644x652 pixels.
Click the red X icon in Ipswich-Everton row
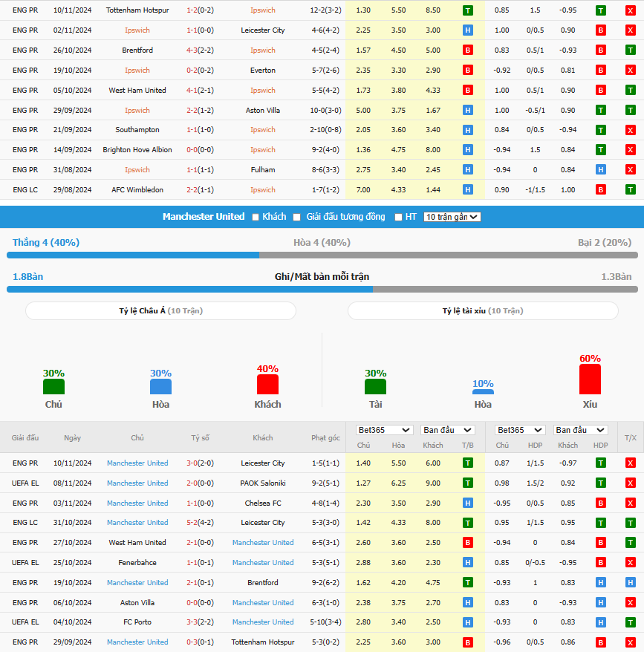631,71
